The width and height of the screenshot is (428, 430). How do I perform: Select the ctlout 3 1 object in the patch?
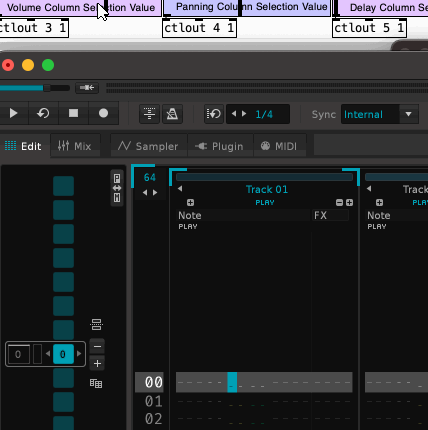click(34, 28)
